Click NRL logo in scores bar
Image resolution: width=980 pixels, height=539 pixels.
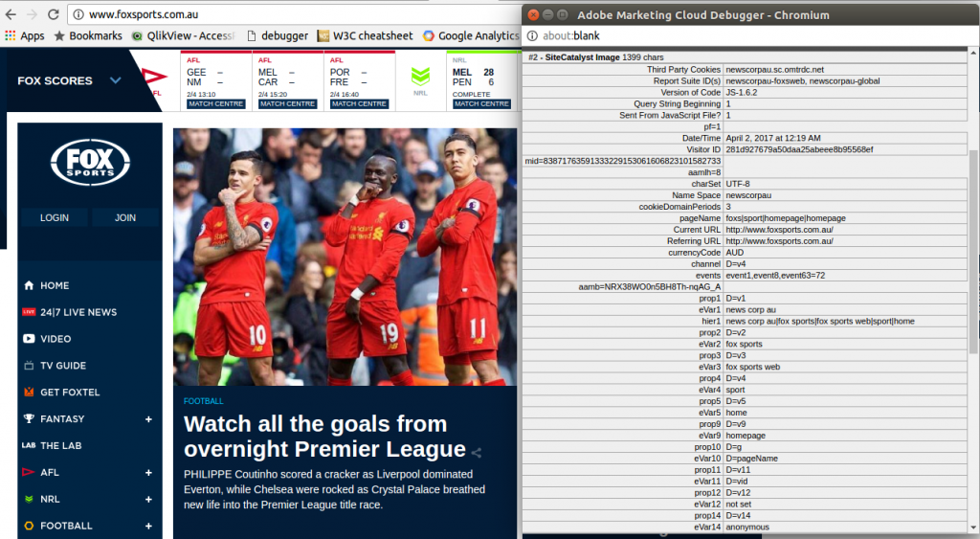421,78
